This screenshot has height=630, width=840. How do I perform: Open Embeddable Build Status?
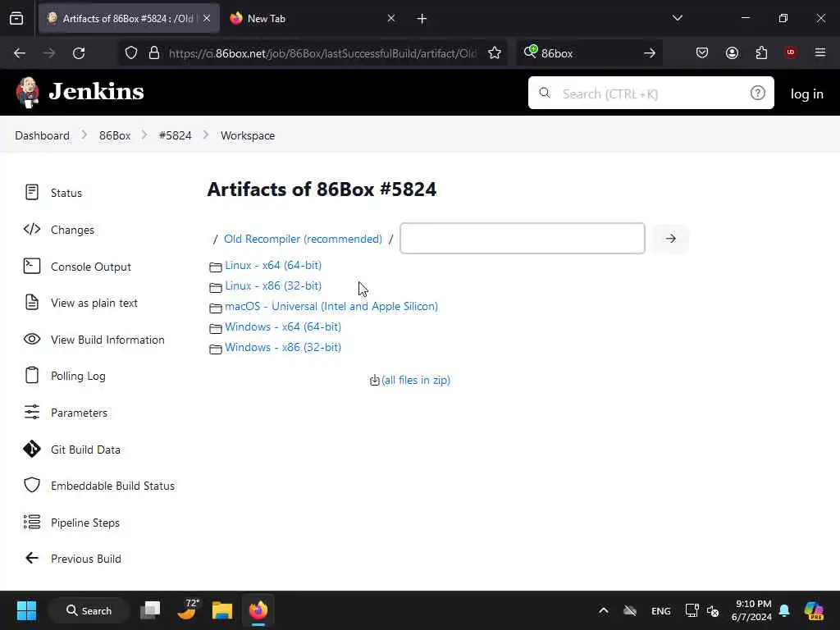click(99, 486)
